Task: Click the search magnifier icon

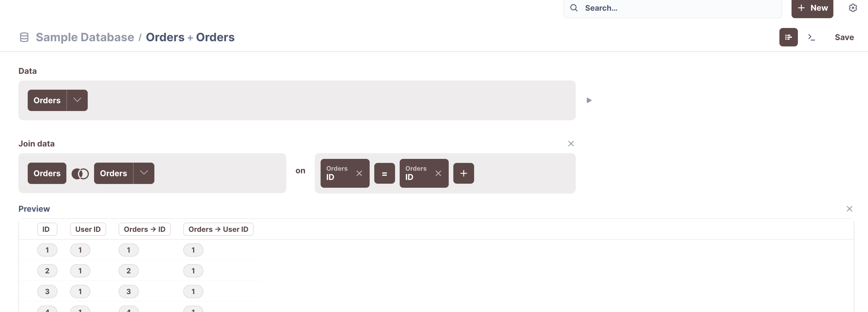Action: [x=574, y=7]
